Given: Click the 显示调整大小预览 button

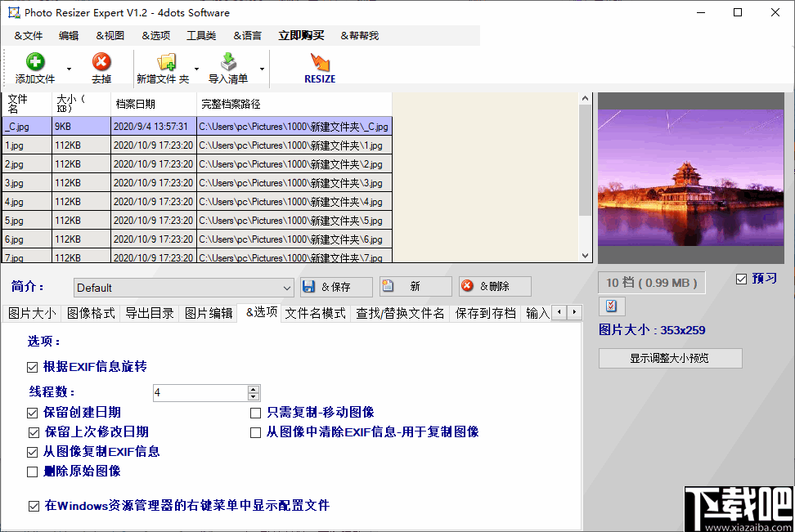Looking at the screenshot, I should click(x=670, y=358).
